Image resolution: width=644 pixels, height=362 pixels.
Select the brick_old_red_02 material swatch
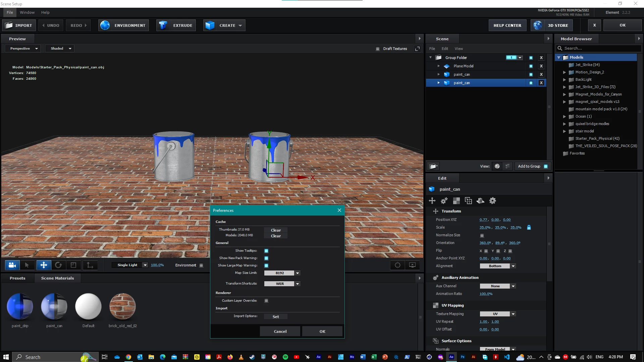tap(122, 306)
